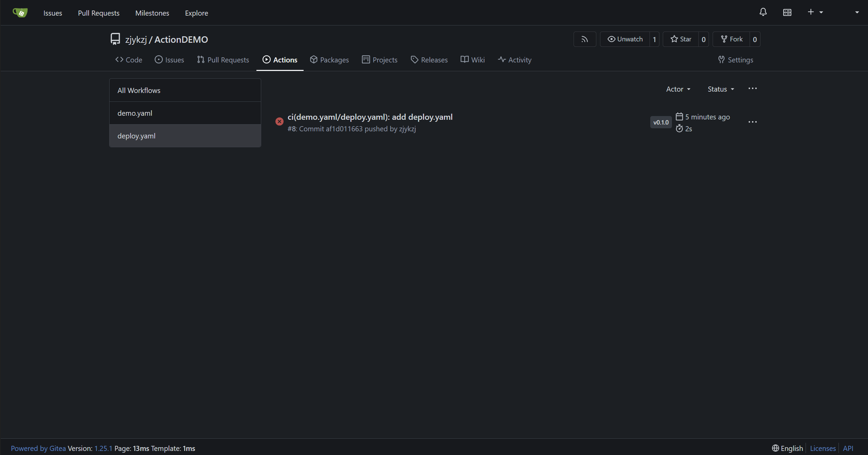Expand the Actor filter dropdown

tap(678, 89)
